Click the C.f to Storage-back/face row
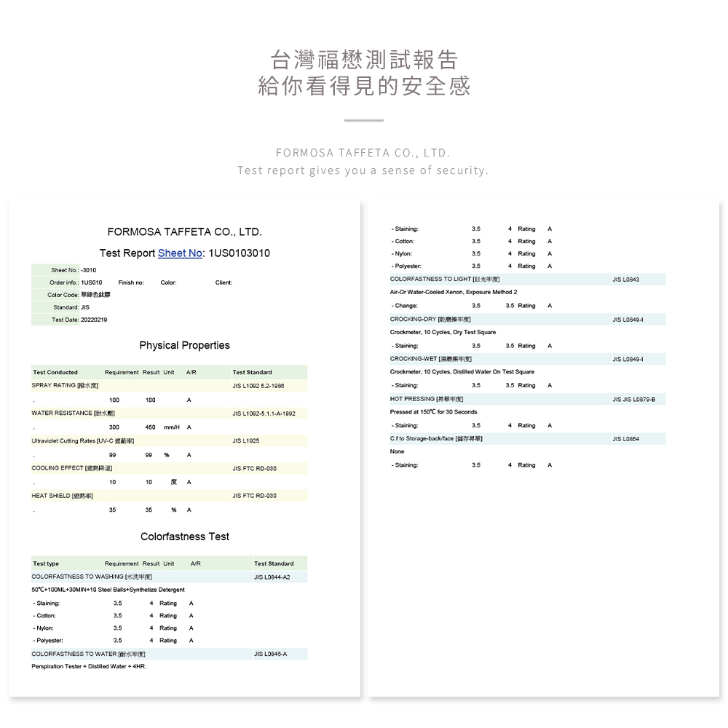The width and height of the screenshot is (728, 728). [x=528, y=439]
